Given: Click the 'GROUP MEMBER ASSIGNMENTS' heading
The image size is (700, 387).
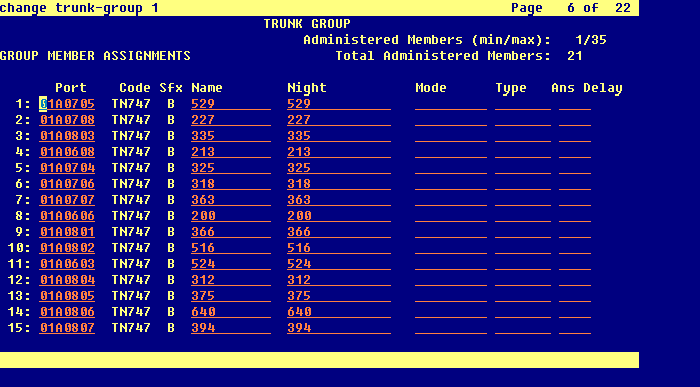Looking at the screenshot, I should (x=96, y=56).
